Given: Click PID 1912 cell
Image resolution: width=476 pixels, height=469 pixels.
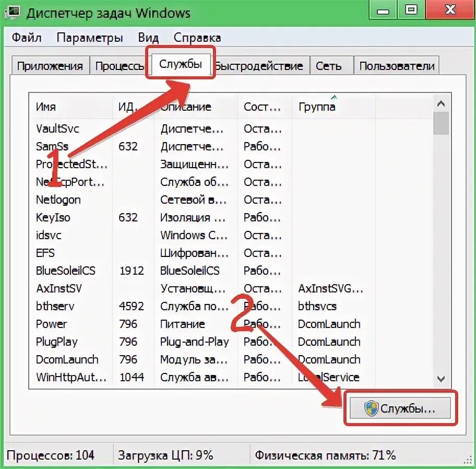Looking at the screenshot, I should point(132,271).
